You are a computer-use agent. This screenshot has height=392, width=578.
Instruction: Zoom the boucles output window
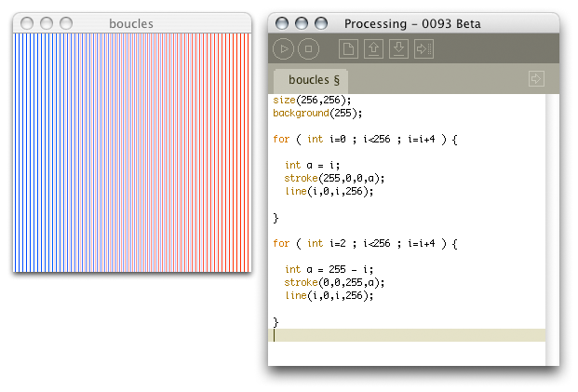[66, 22]
